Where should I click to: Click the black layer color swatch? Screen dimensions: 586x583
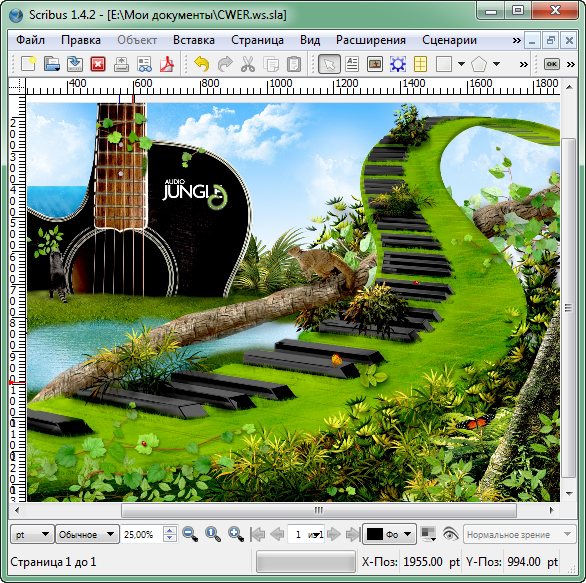(x=374, y=534)
